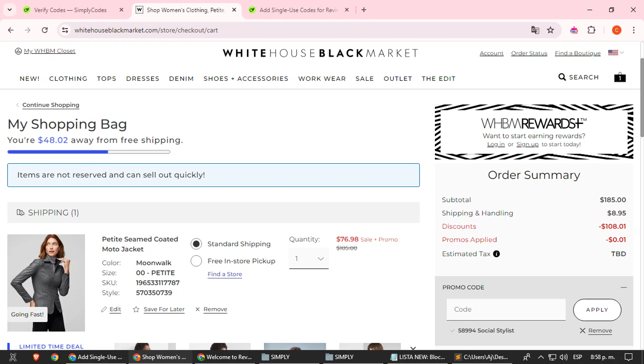Image resolution: width=644 pixels, height=364 pixels.
Task: Click the browser back arrow
Action: point(11,30)
